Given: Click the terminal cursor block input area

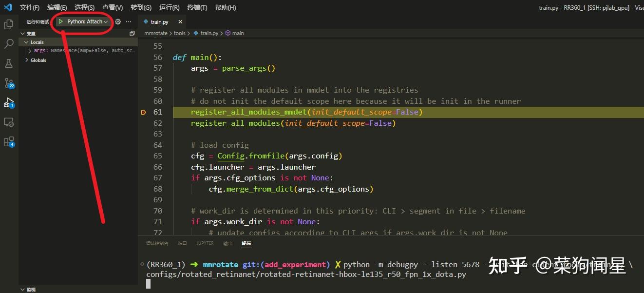Looking at the screenshot, I should pos(148,283).
